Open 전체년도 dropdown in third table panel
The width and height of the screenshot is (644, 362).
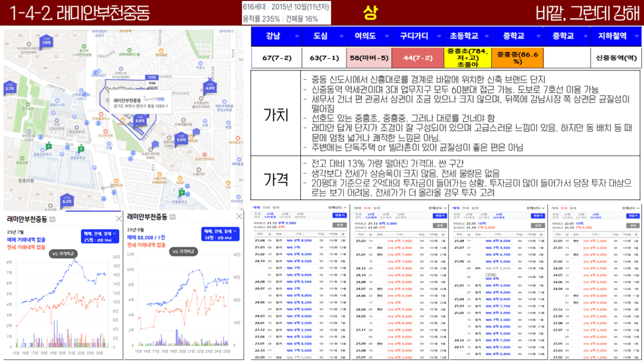coord(535,209)
